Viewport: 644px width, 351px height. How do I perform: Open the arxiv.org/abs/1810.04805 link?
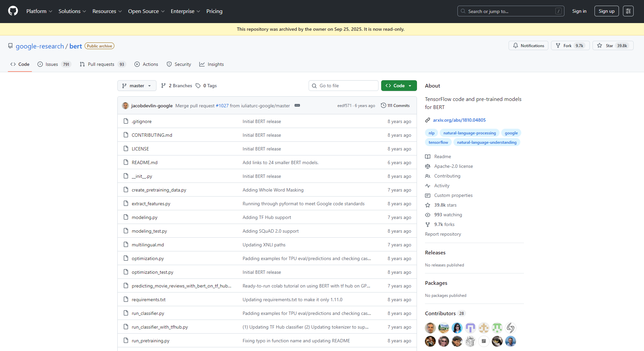(x=459, y=120)
